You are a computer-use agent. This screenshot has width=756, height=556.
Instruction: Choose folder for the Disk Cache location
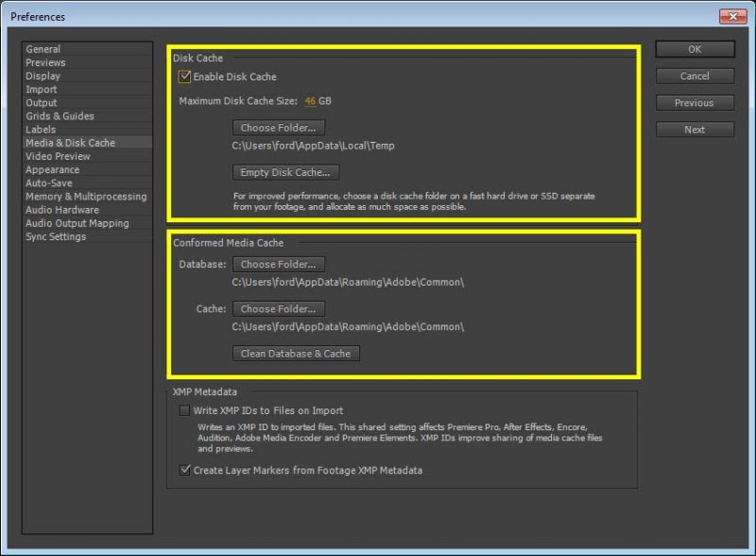tap(278, 128)
